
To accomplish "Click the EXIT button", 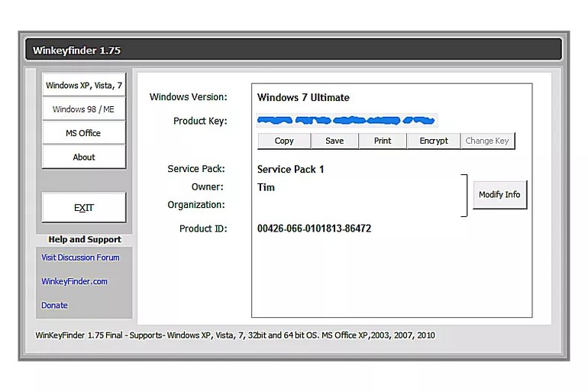I will coord(84,207).
